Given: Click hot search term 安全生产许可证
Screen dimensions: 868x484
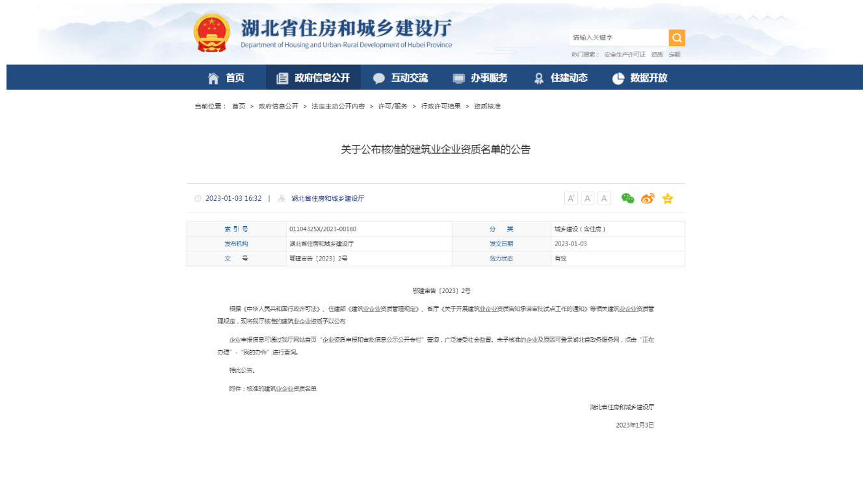Looking at the screenshot, I should tap(625, 54).
